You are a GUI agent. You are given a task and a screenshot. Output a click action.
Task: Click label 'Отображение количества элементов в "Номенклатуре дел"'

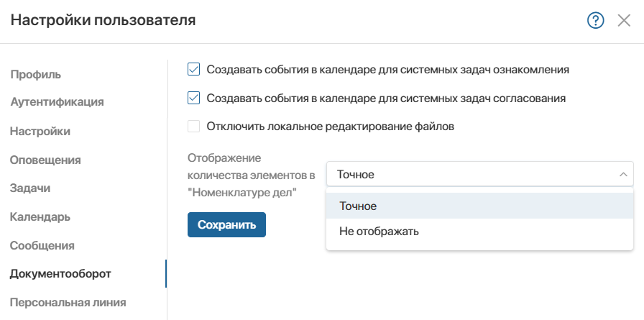[x=252, y=175]
